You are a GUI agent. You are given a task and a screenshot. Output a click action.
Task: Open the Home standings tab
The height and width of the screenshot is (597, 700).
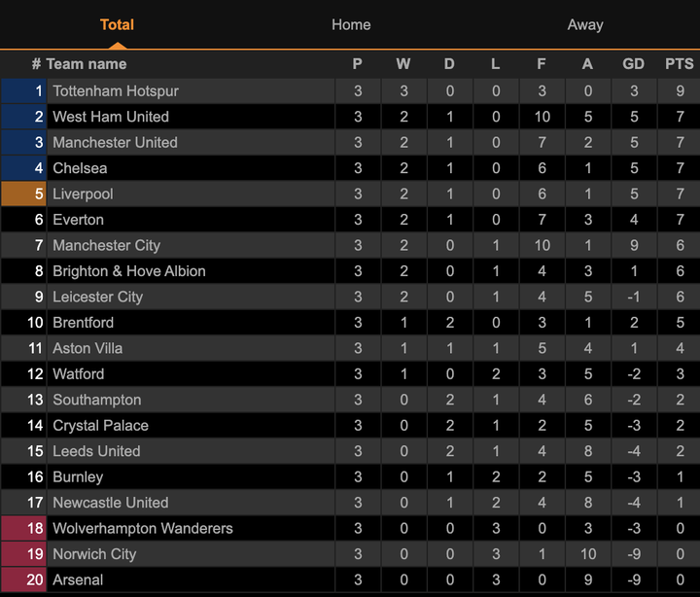coord(351,24)
